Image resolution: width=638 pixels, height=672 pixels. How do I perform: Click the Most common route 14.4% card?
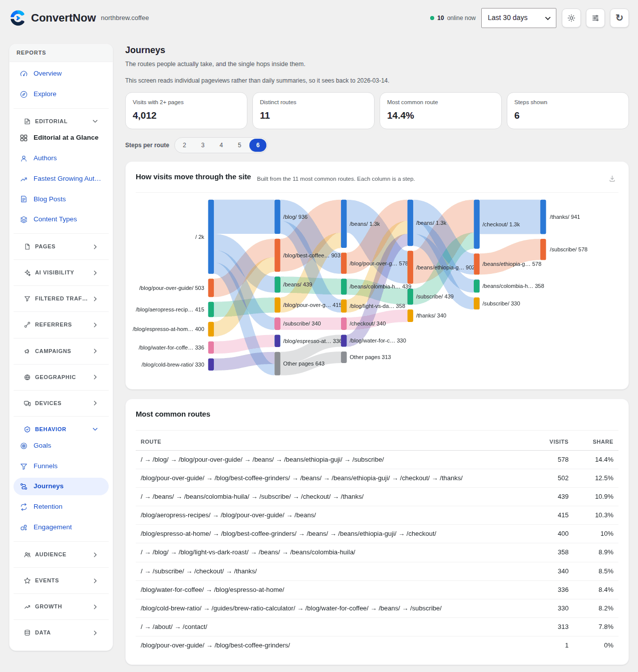(441, 111)
